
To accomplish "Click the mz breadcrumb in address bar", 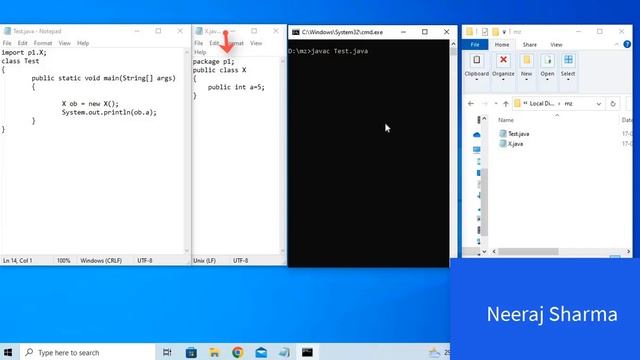I will pos(568,104).
